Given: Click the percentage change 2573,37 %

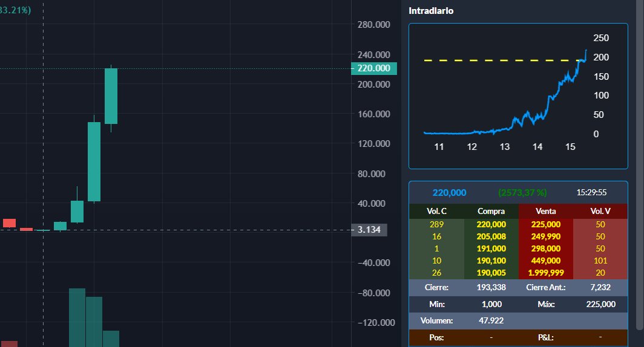Looking at the screenshot, I should click(x=522, y=193).
